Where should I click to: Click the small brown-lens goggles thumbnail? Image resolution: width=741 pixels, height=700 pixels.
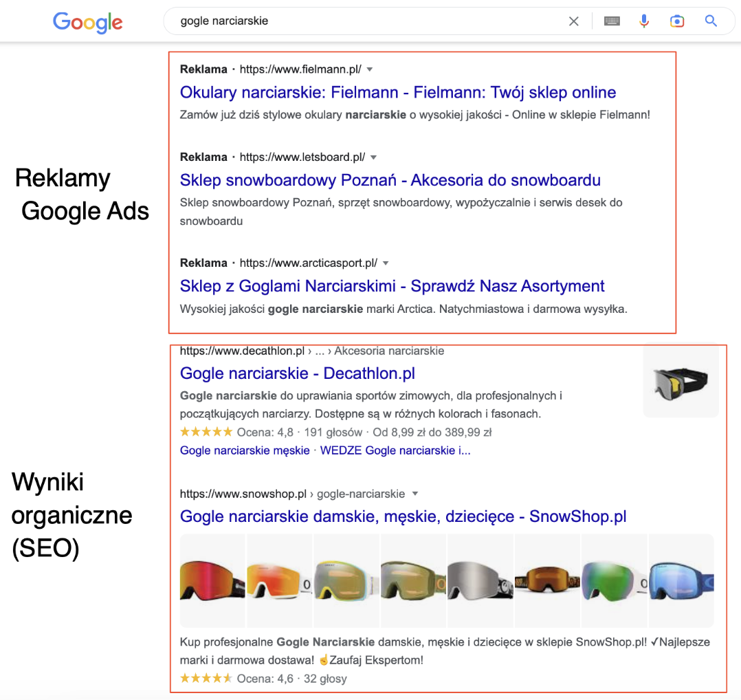[547, 580]
